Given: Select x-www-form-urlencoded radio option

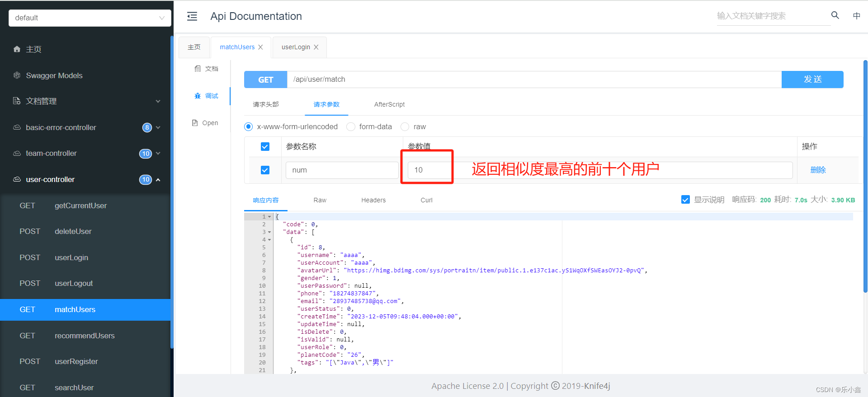Looking at the screenshot, I should [248, 127].
